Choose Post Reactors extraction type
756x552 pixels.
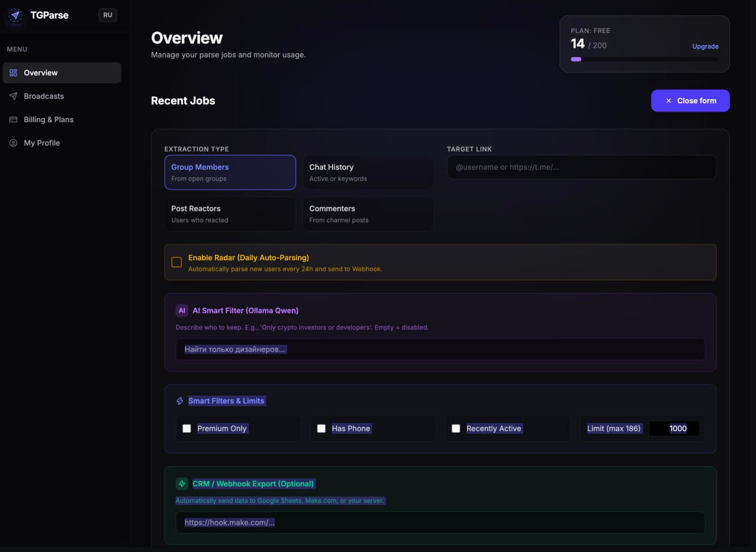[x=230, y=214]
